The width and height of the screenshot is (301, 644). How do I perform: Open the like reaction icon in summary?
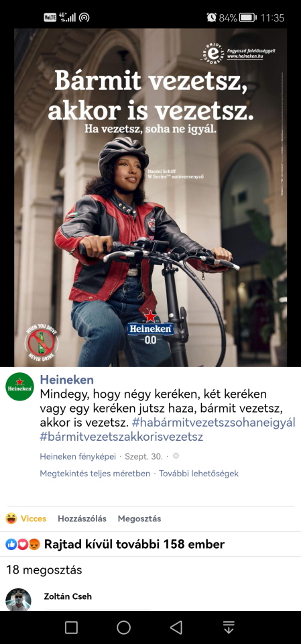click(x=11, y=545)
